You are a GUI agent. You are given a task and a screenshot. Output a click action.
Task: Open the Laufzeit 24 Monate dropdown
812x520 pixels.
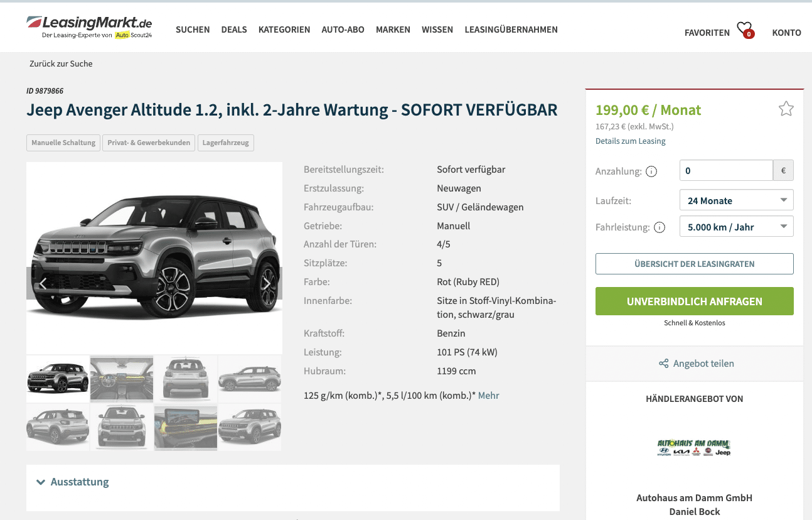tap(736, 200)
